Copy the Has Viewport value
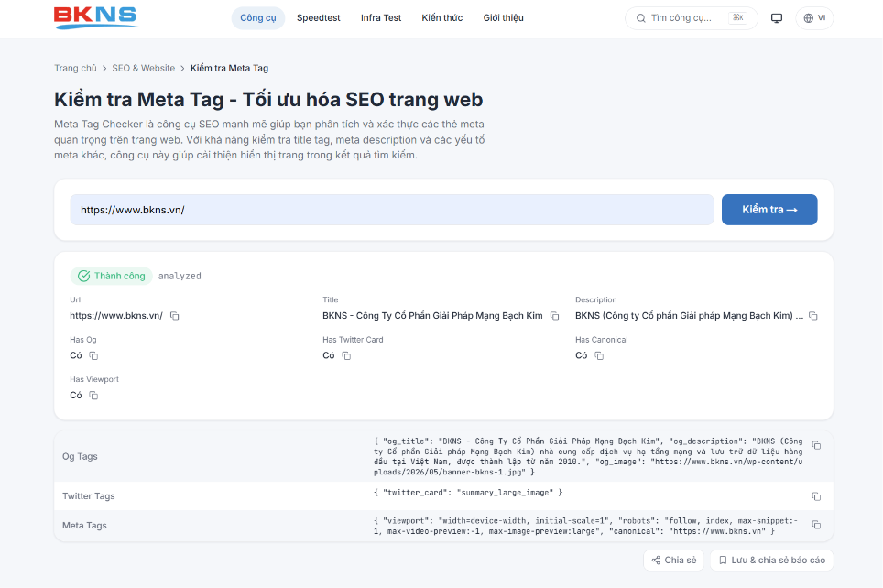The image size is (883, 588). point(93,396)
